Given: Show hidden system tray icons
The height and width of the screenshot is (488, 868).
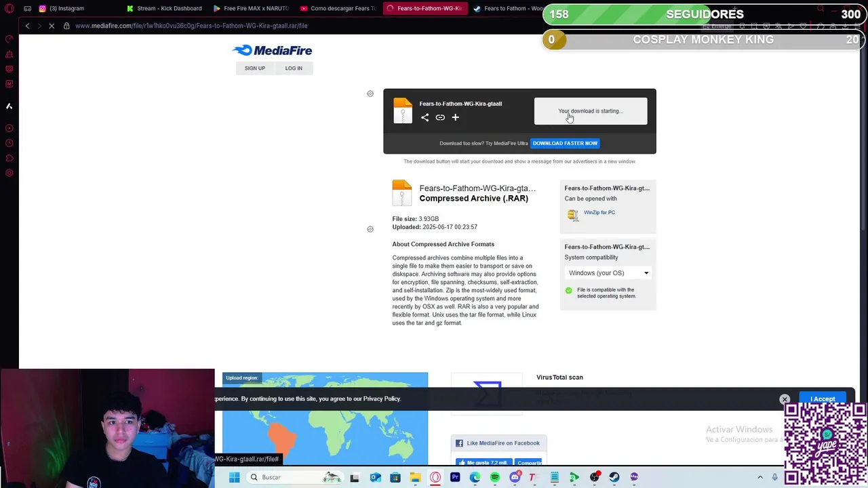Looking at the screenshot, I should click(760, 478).
